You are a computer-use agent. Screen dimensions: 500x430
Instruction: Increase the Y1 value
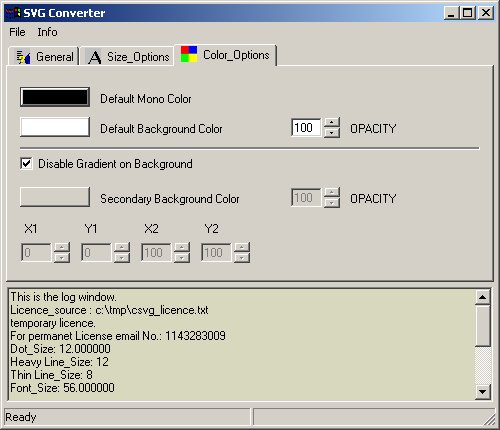(122, 248)
